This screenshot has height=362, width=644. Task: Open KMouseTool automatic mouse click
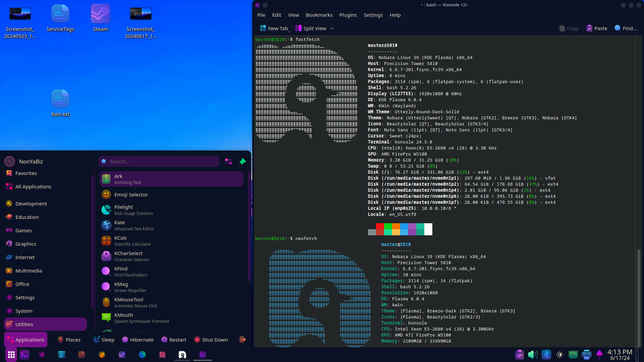coord(171,302)
